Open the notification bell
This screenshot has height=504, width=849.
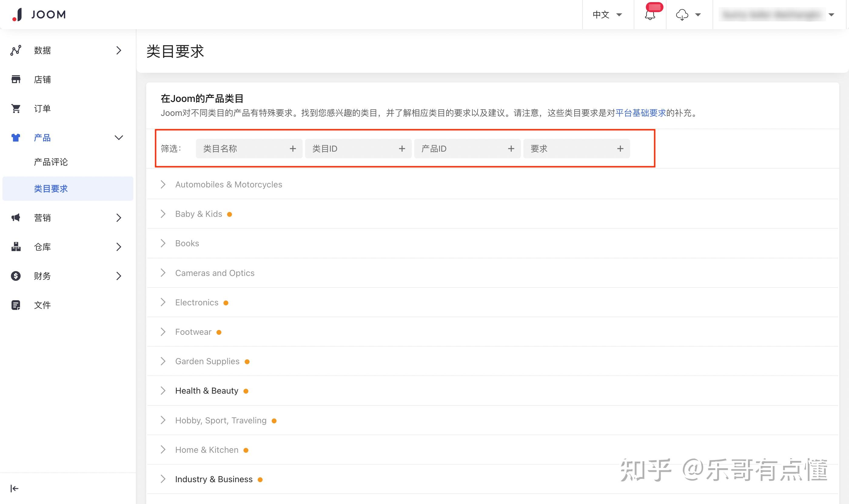tap(650, 15)
